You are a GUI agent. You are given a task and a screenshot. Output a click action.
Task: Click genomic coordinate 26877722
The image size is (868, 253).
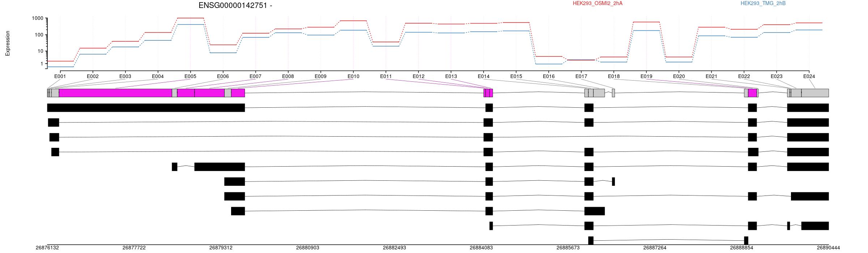point(134,248)
